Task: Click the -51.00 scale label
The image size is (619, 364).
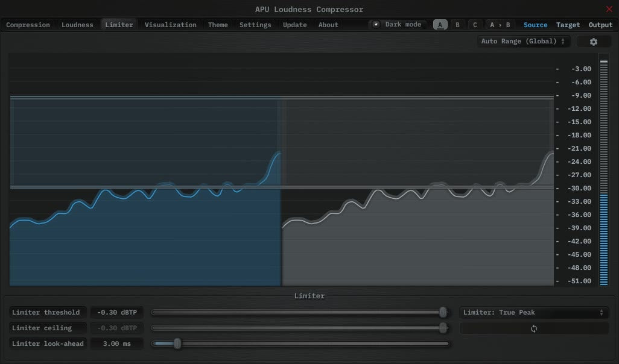Action: click(581, 281)
